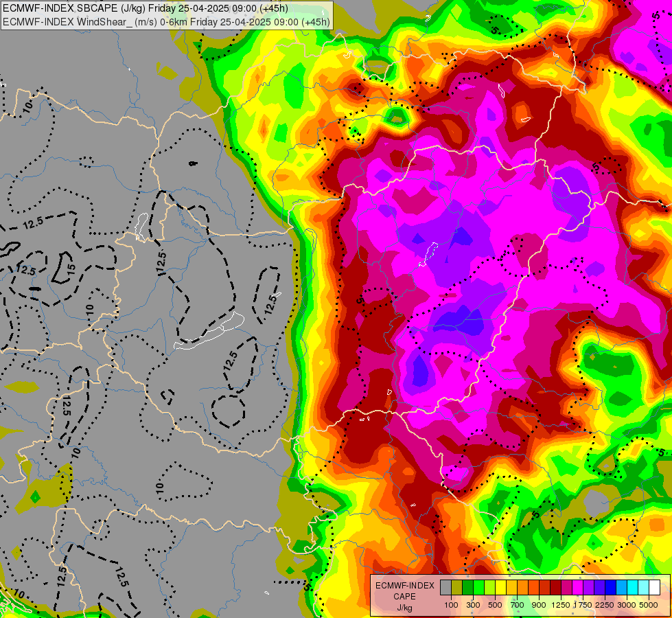672x618 pixels.
Task: Click the legend value 700
Action: click(x=518, y=605)
